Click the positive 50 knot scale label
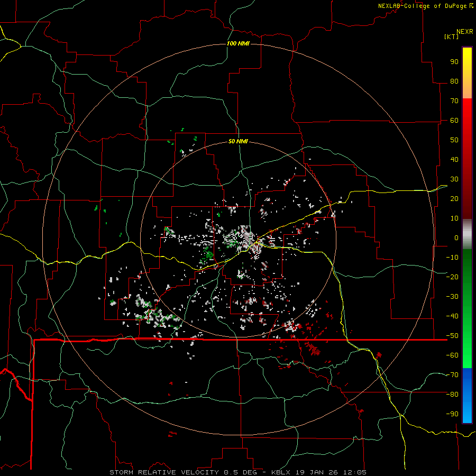Viewport: 476px width, 476px height. click(x=454, y=140)
